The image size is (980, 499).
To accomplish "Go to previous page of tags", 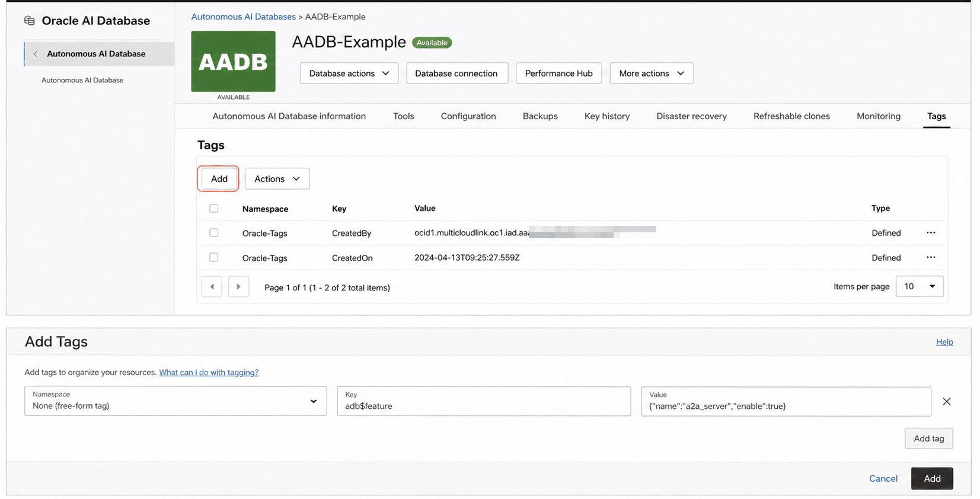I will click(x=212, y=287).
